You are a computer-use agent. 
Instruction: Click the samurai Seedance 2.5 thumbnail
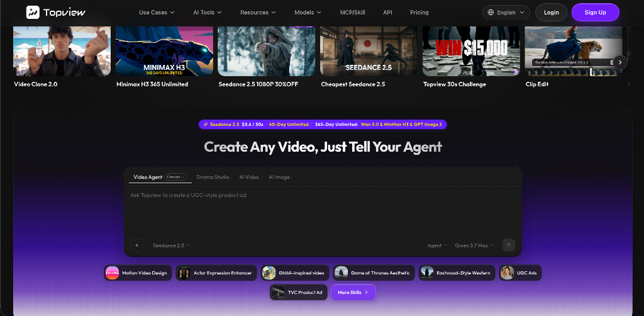[369, 52]
